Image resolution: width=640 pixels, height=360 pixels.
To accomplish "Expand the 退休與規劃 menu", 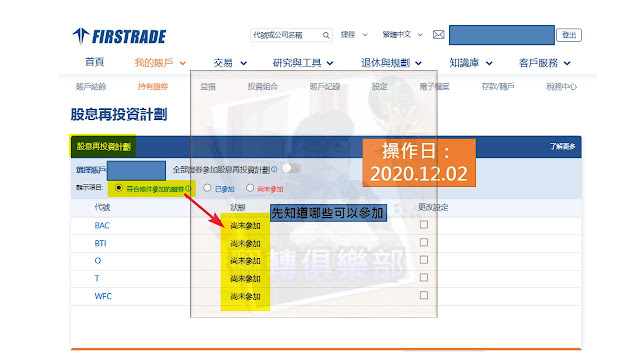I will click(x=391, y=63).
